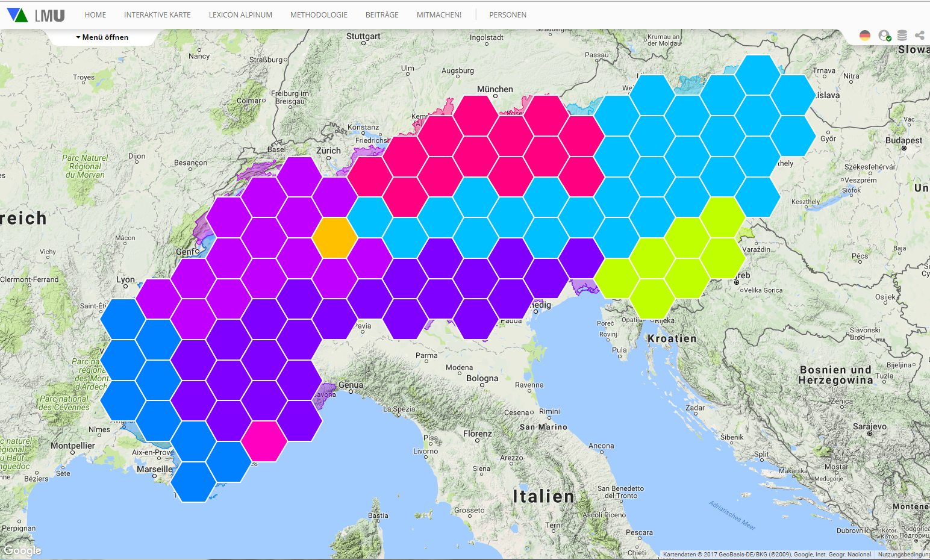930x560 pixels.
Task: Select the orange hexagon on the map
Action: pyautogui.click(x=335, y=238)
